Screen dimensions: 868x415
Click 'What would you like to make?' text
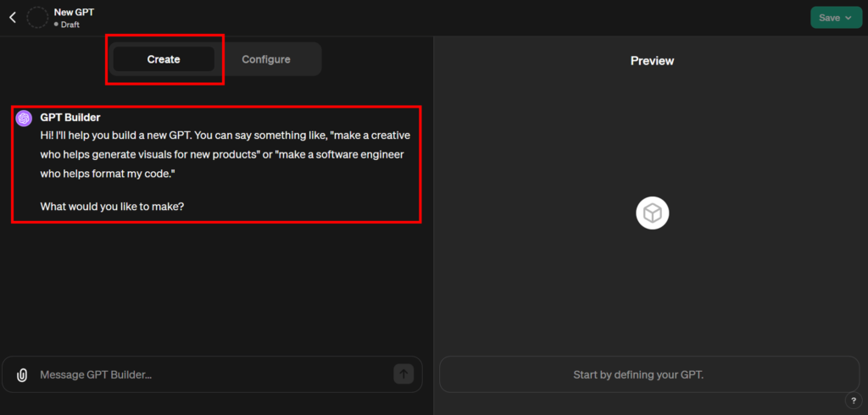[113, 207]
